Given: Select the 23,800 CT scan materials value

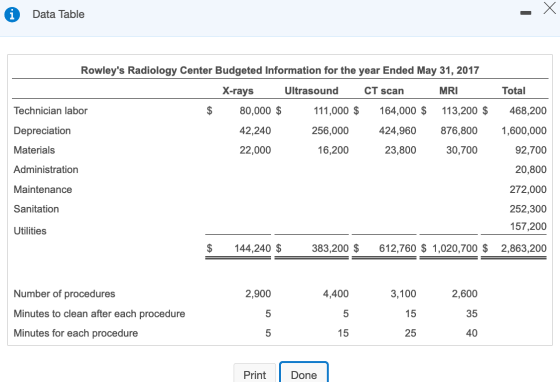Looking at the screenshot, I should (x=400, y=150).
